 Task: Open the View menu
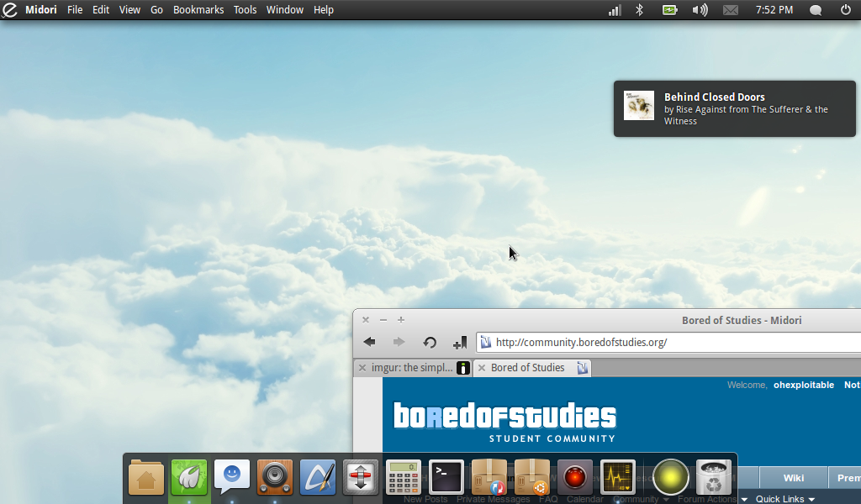129,10
